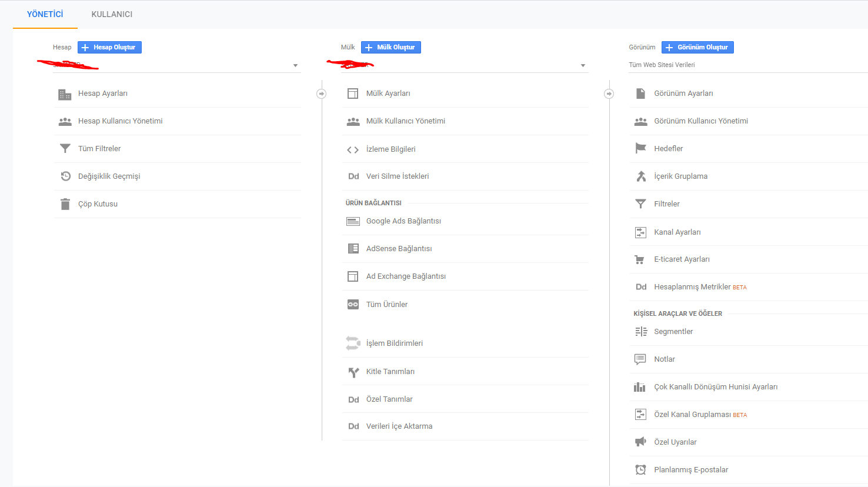Switch to the YÖNETİCİ tab
The height and width of the screenshot is (487, 868).
point(45,14)
